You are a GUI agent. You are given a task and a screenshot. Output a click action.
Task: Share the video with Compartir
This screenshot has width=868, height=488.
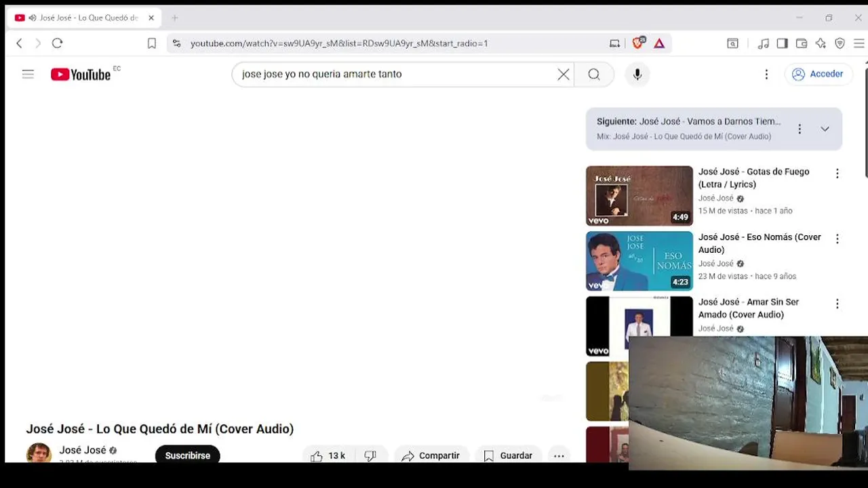point(431,455)
